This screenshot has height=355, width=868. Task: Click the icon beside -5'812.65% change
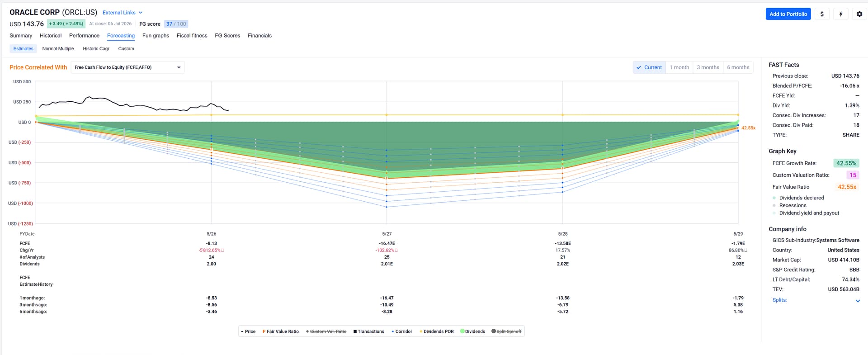(x=222, y=250)
